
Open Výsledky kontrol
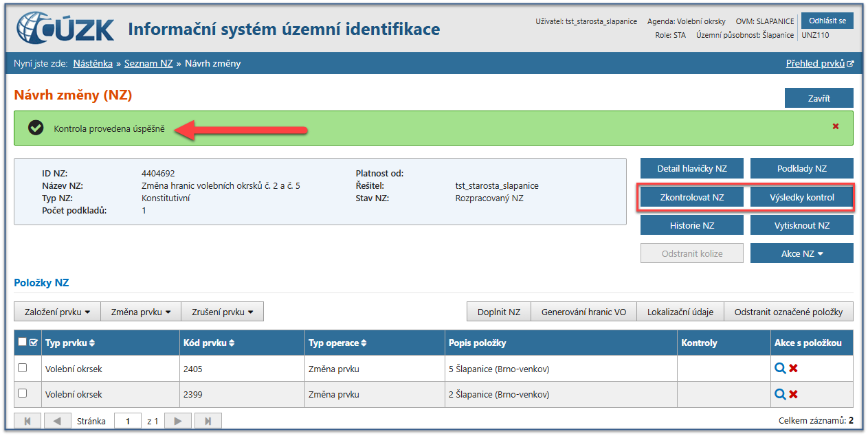coord(801,198)
